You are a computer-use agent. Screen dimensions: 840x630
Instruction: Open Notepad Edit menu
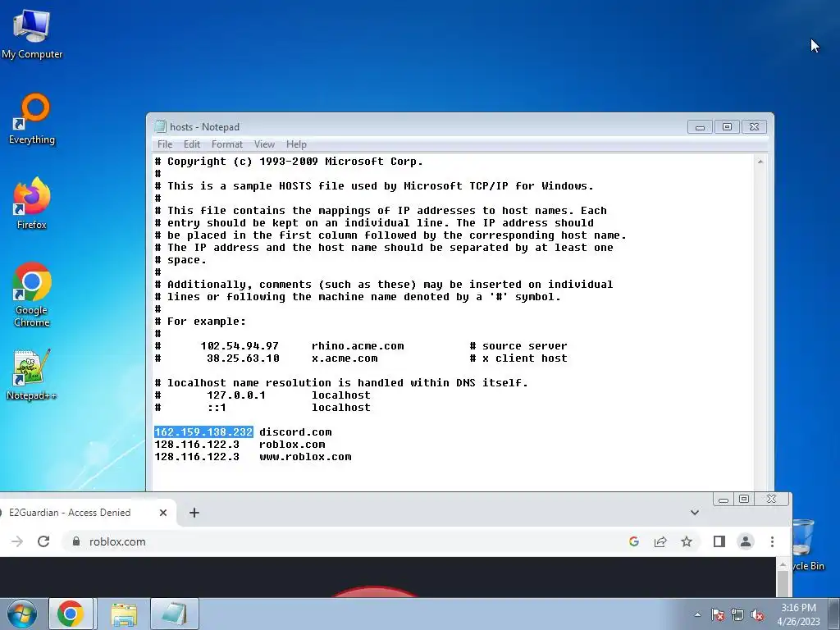[x=192, y=144]
